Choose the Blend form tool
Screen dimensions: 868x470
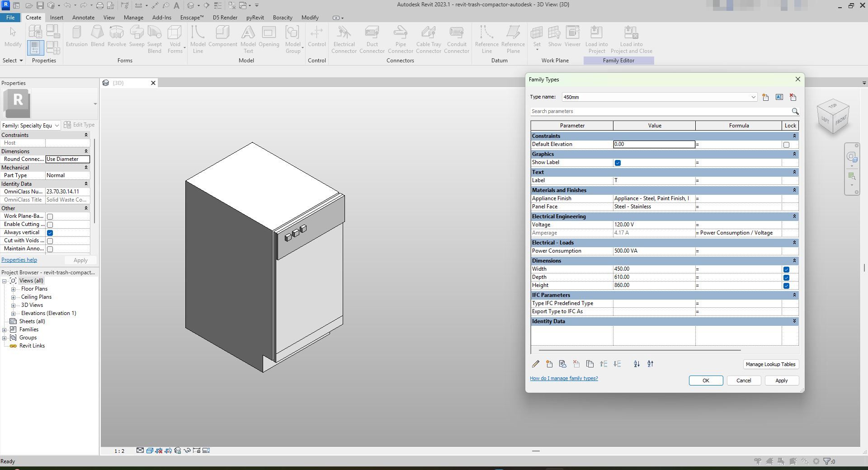pos(97,36)
